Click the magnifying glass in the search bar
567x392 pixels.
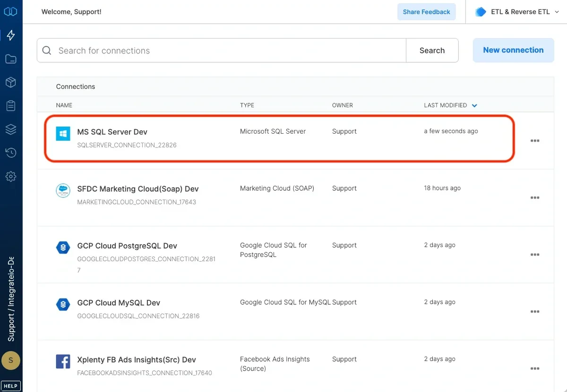point(46,50)
